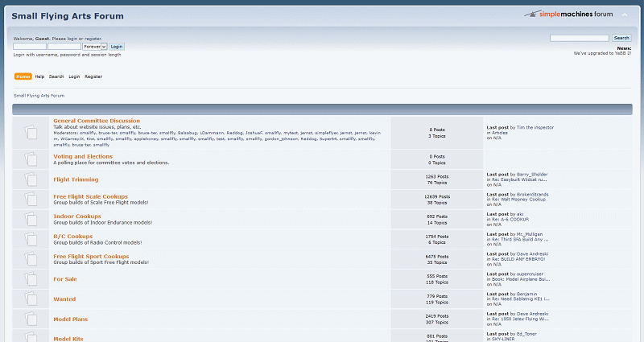The image size is (644, 342).
Task: Click the Wanted board icon
Action: pyautogui.click(x=31, y=299)
